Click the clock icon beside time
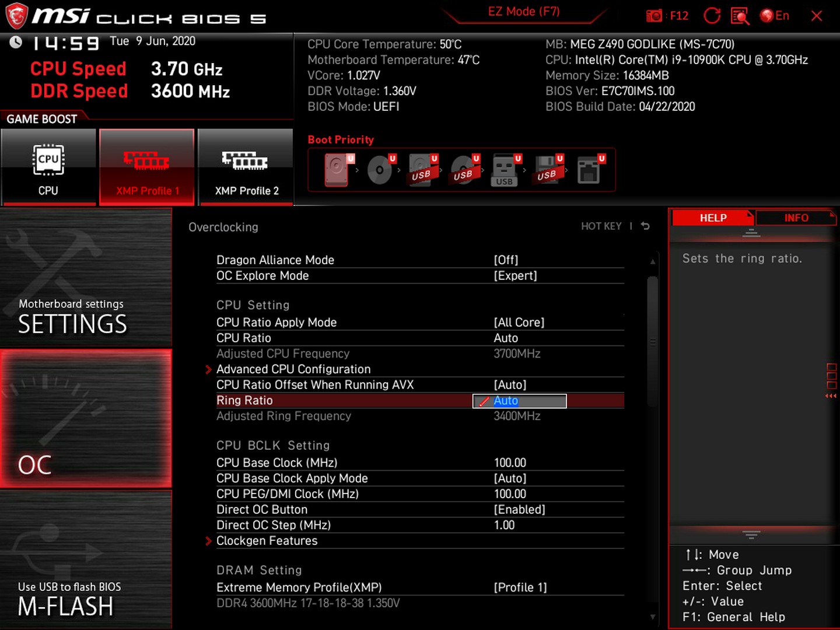 16,42
